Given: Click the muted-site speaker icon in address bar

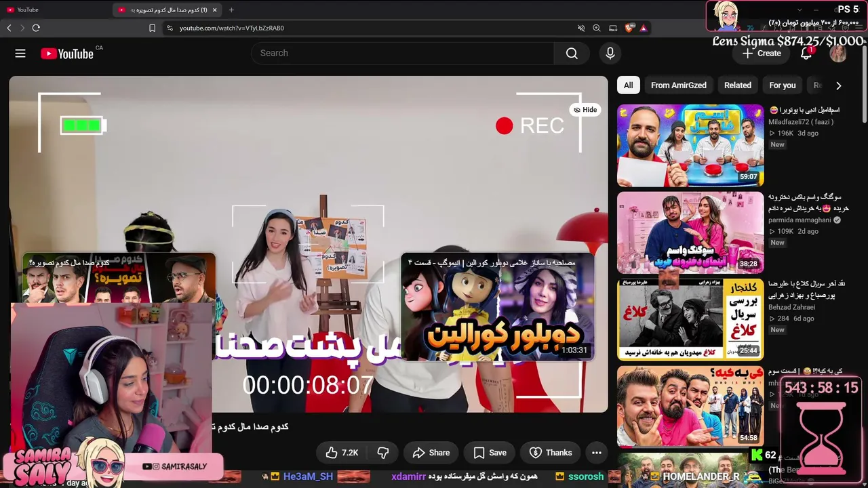Looking at the screenshot, I should 581,28.
